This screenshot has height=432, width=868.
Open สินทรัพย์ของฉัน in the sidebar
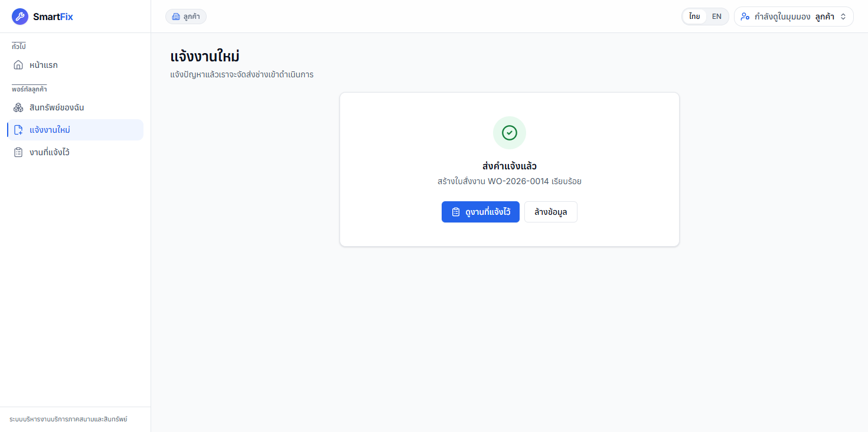pos(75,107)
